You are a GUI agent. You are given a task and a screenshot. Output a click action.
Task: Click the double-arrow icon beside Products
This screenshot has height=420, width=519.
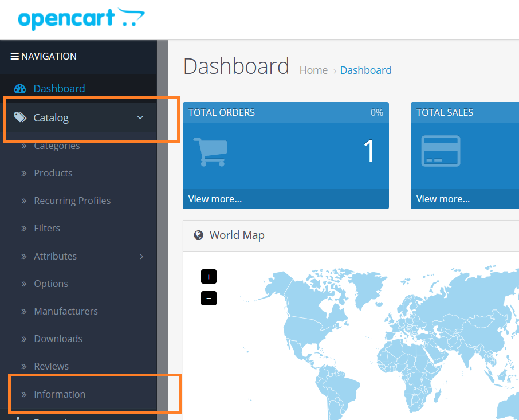click(24, 174)
